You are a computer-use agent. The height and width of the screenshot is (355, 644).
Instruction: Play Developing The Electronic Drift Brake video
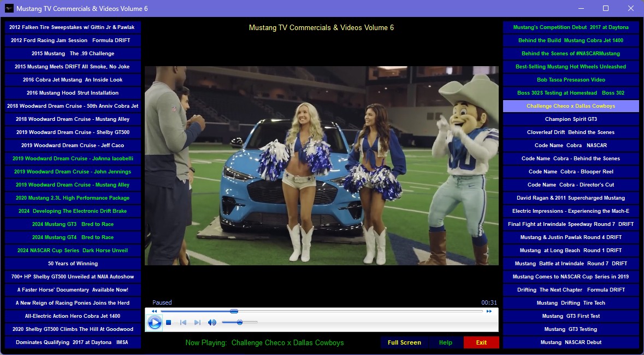pyautogui.click(x=73, y=211)
